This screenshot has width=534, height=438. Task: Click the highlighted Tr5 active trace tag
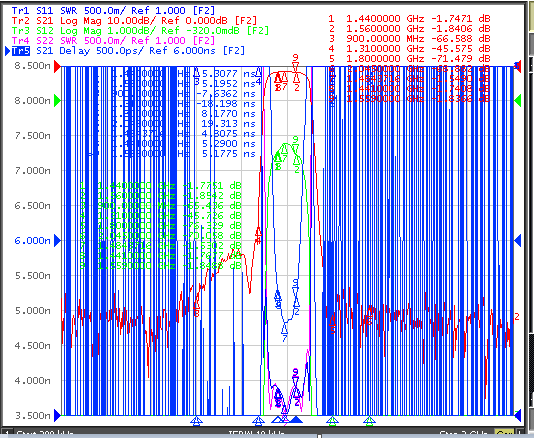pyautogui.click(x=21, y=51)
